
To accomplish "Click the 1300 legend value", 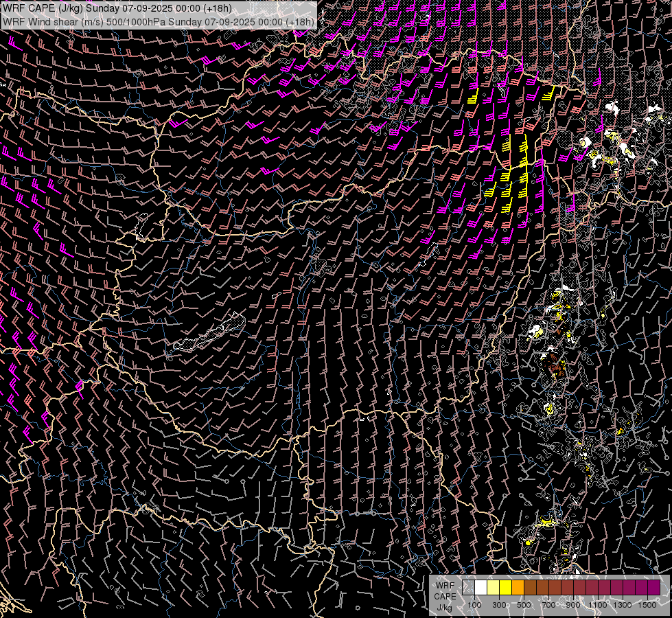I will [x=623, y=605].
